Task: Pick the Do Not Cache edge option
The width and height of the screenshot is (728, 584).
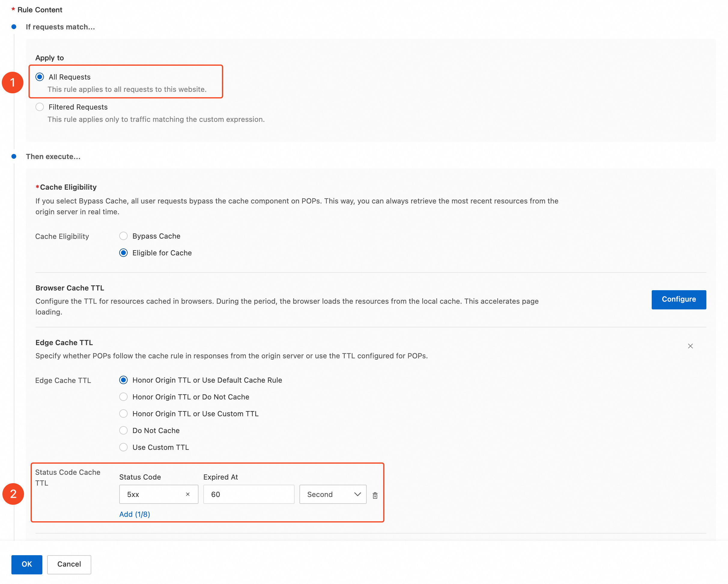Action: (x=123, y=430)
